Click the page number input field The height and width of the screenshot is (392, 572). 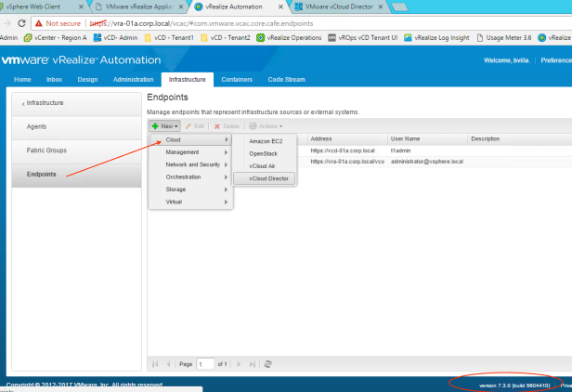point(205,365)
